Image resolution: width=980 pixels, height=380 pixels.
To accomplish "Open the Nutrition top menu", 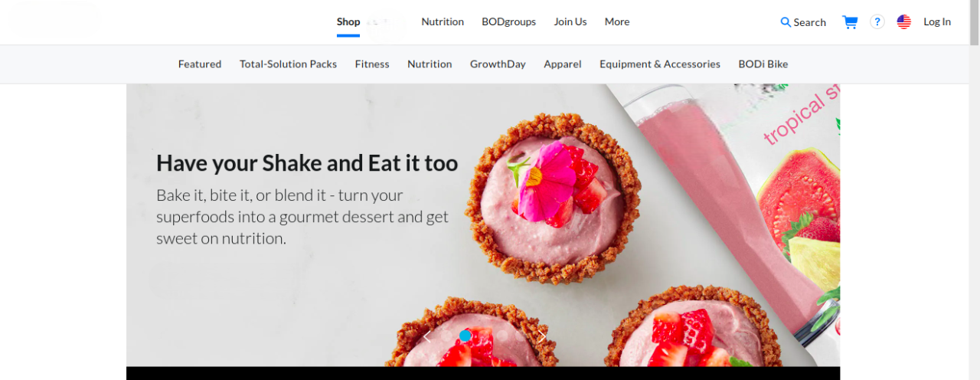I will point(443,21).
